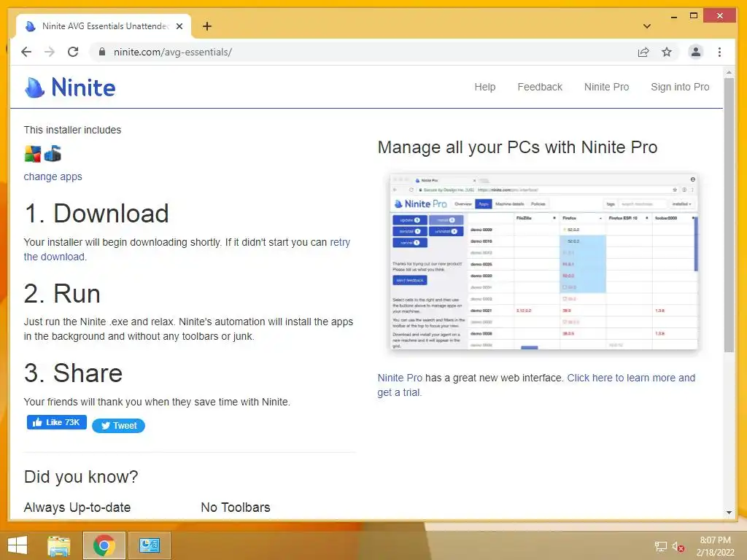Open the tab search chevron
The height and width of the screenshot is (560, 747).
[x=646, y=26]
